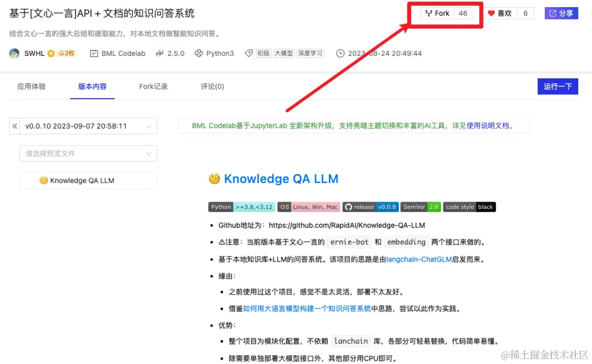Click the Python version badge
The height and width of the screenshot is (364, 592).
pos(242,207)
